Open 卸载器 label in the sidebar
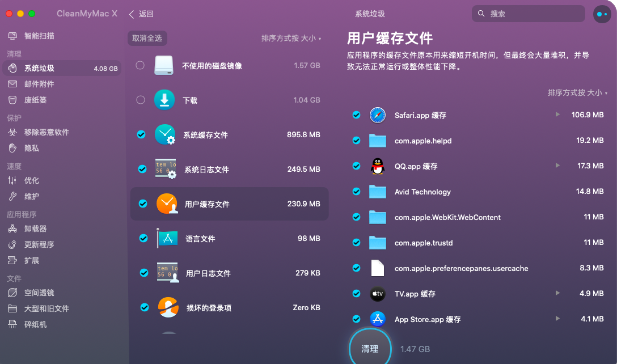Screen dimensions: 617x364 pos(35,228)
